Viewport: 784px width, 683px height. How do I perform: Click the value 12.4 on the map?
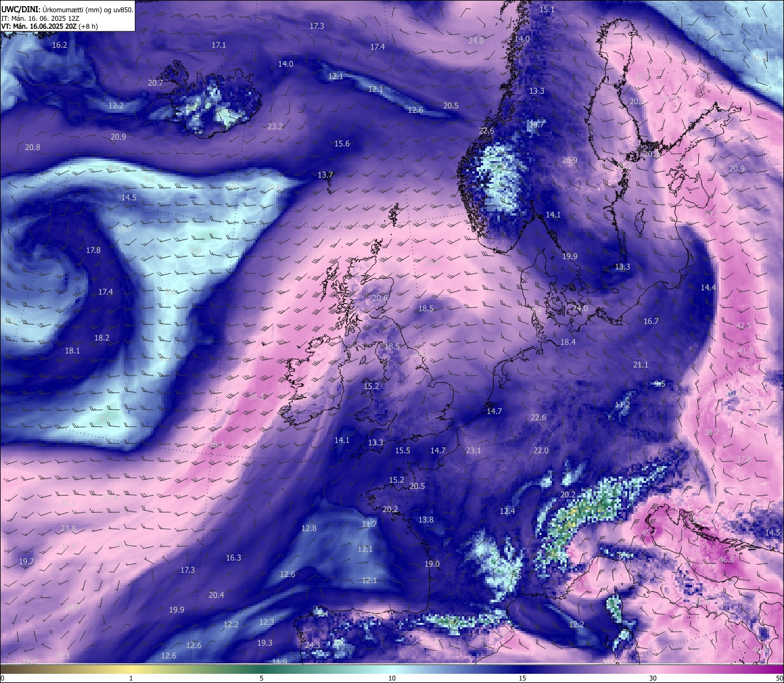(x=507, y=511)
